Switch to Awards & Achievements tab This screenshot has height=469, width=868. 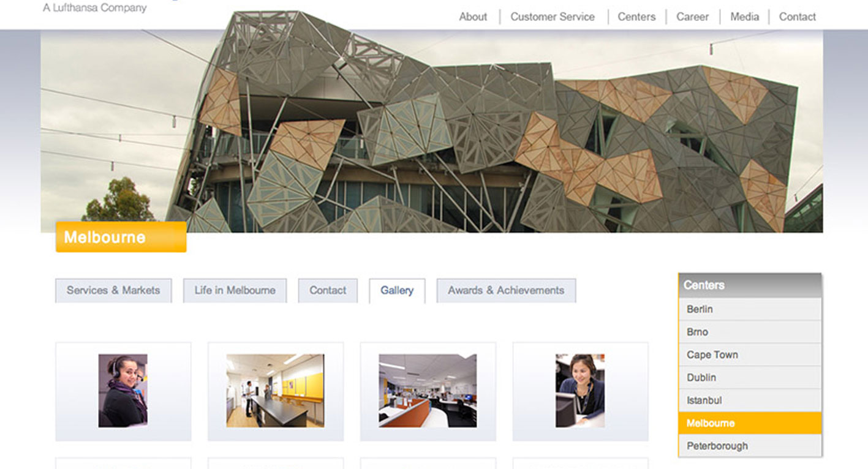click(x=506, y=291)
